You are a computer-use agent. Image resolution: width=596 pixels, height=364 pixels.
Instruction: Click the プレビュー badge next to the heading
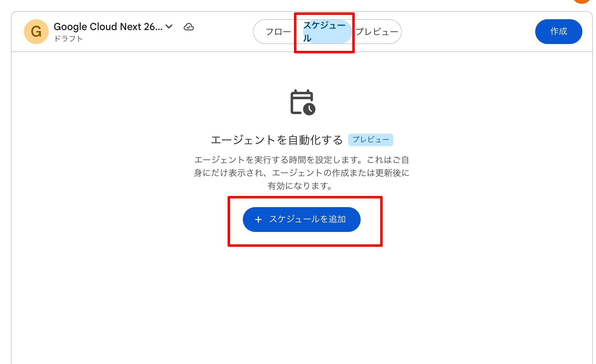point(370,140)
